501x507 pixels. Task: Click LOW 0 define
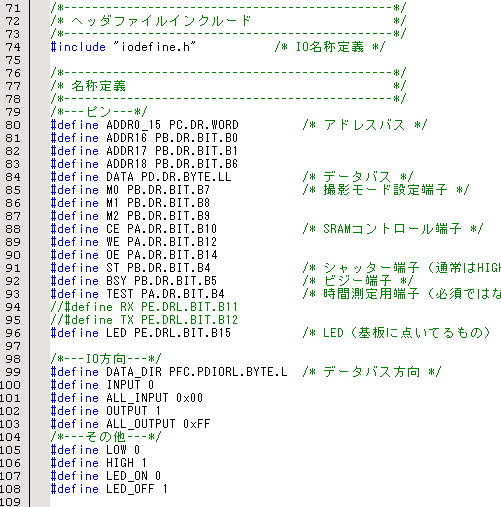coord(95,450)
